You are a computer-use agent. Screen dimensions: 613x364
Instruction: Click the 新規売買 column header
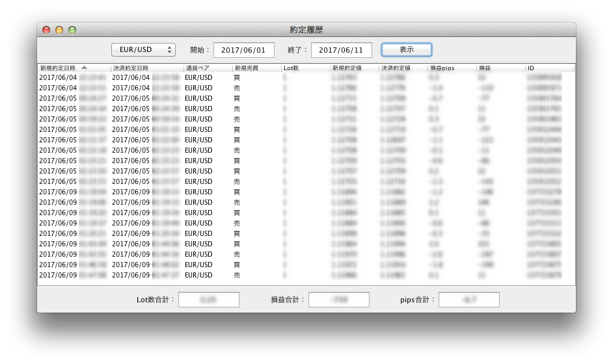(257, 68)
